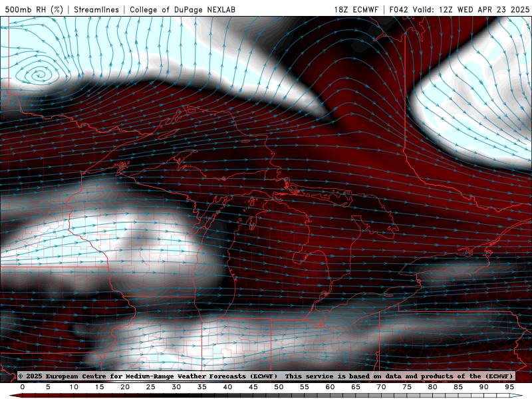Viewport: 532px width, 399px height.
Task: Click the "500mb RH (%)" title text
Action: (x=34, y=9)
